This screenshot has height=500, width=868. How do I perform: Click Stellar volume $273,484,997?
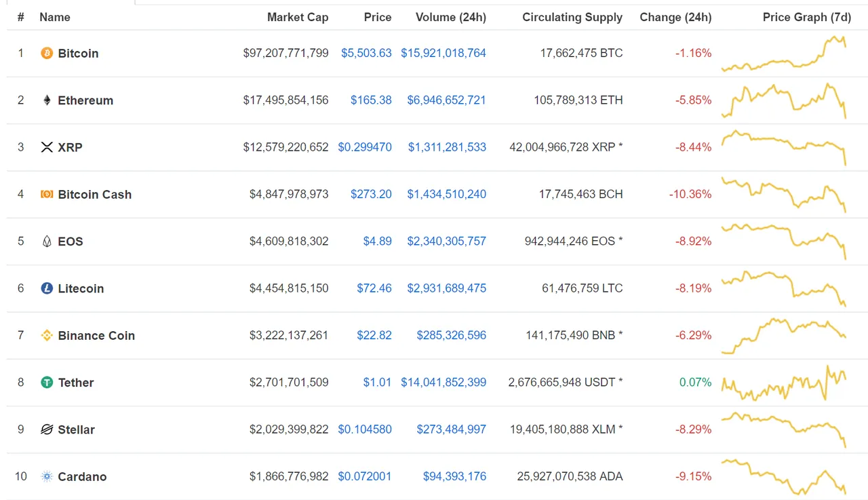click(x=451, y=429)
